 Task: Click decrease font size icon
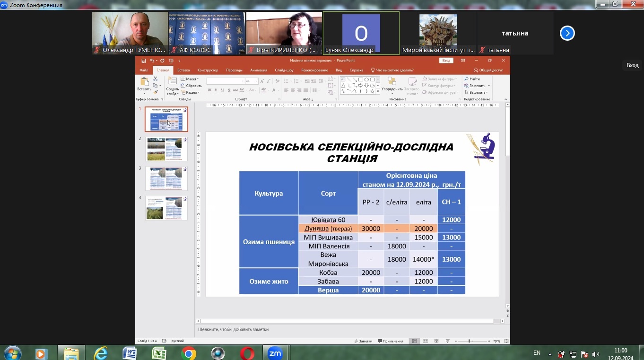(268, 81)
